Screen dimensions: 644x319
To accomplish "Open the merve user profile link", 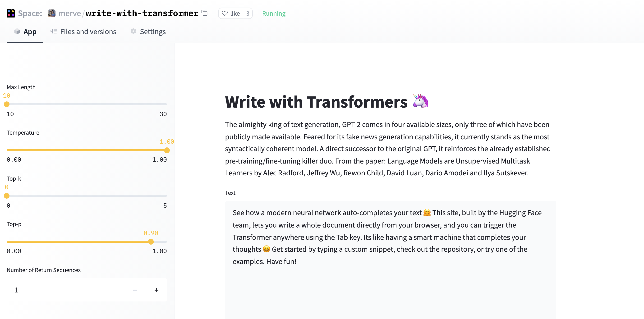I will [69, 13].
